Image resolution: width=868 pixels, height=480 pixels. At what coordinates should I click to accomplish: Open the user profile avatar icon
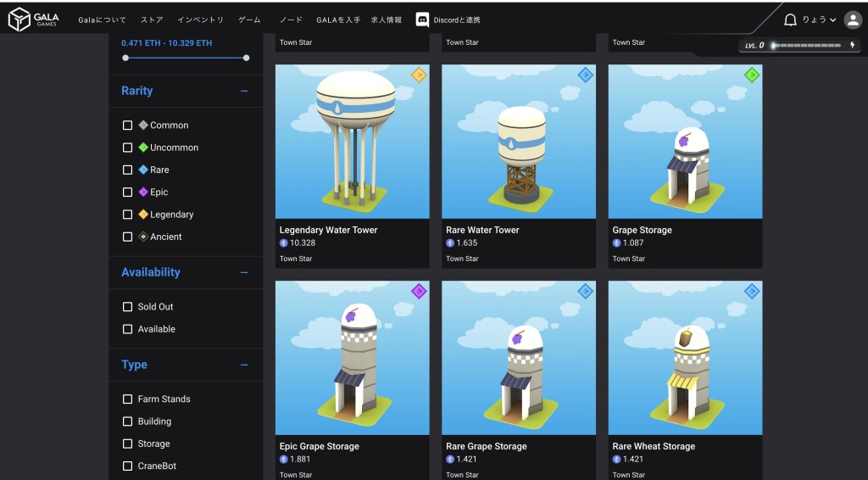pos(853,20)
